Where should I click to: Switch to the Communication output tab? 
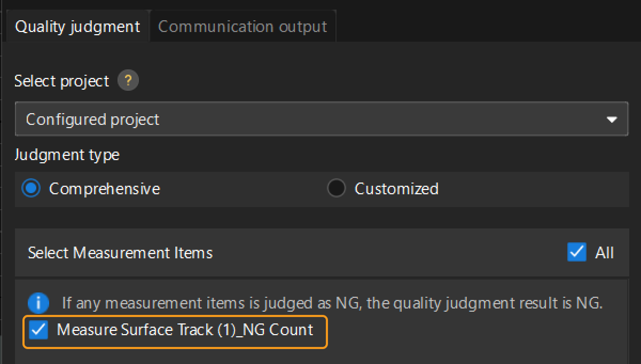pos(243,27)
